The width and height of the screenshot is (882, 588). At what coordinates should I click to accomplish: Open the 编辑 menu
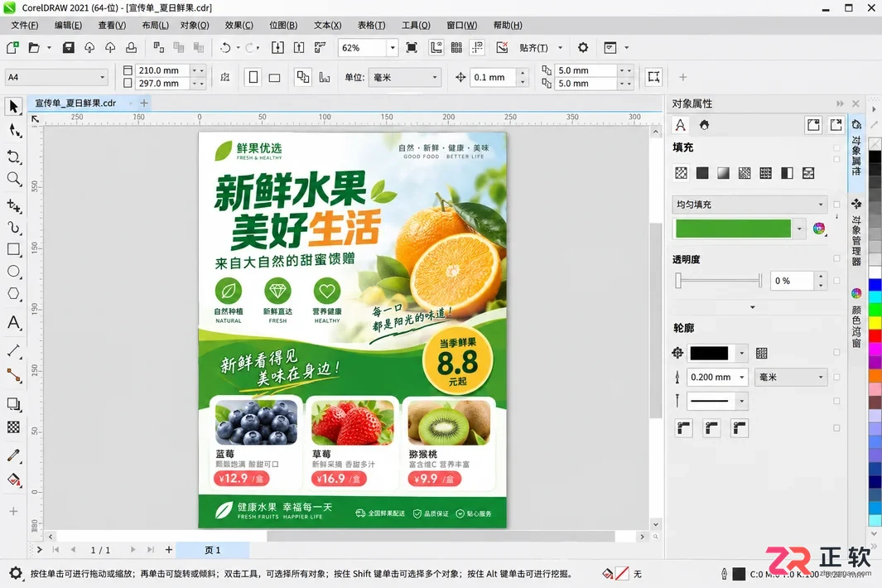[x=68, y=26]
